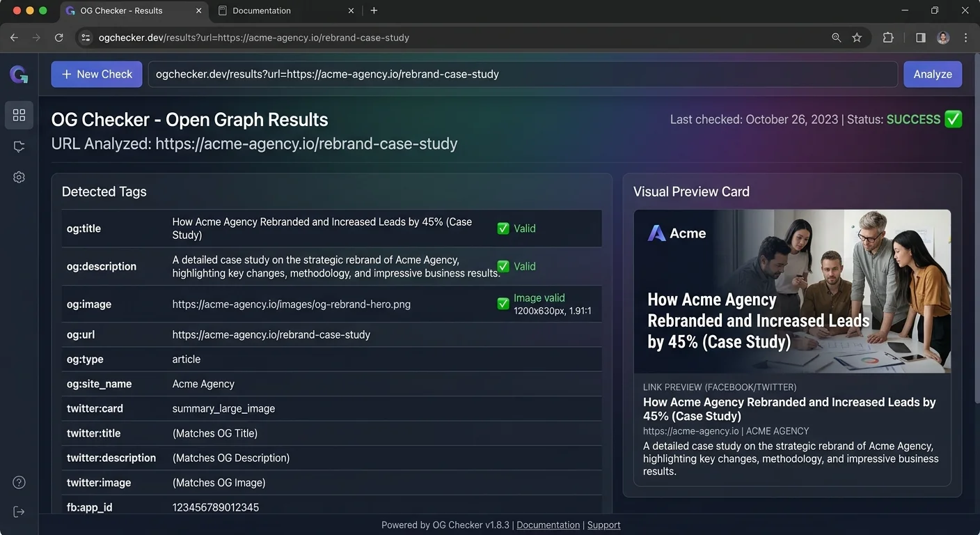
Task: Click the OG Checker logo in sidebar
Action: click(x=19, y=75)
